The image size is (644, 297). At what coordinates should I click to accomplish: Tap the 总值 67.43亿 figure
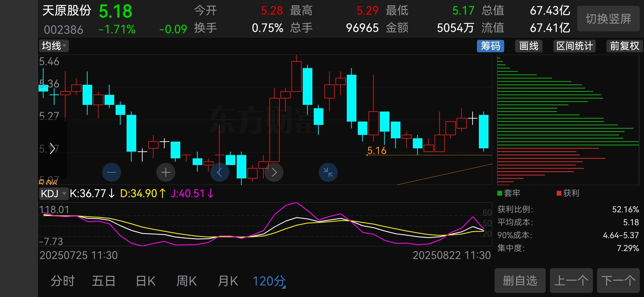[550, 11]
